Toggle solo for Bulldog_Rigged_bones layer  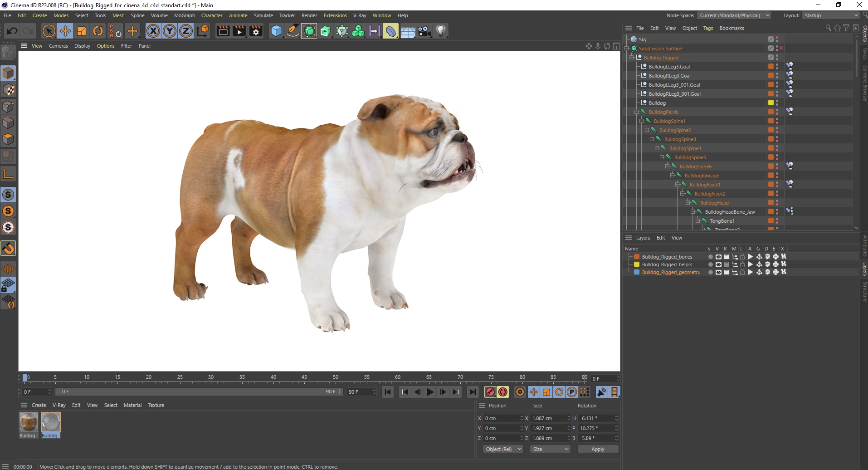coord(710,257)
